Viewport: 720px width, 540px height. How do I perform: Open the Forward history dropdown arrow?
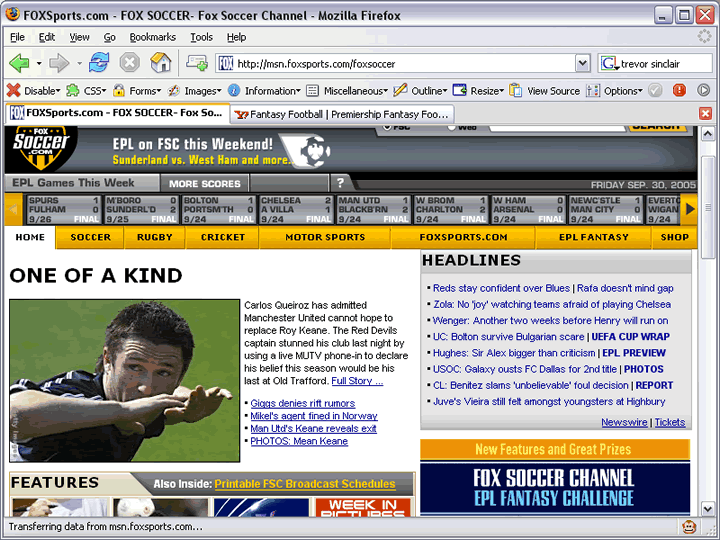(x=79, y=63)
